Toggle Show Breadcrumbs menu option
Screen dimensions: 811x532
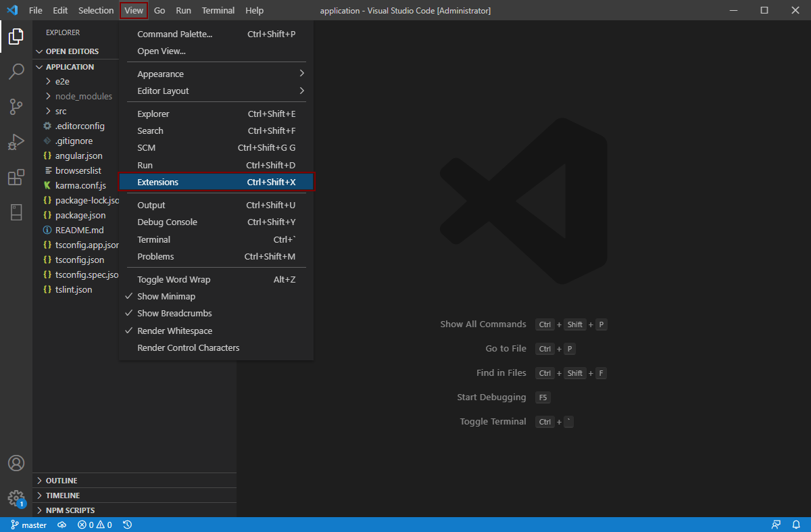click(216, 313)
